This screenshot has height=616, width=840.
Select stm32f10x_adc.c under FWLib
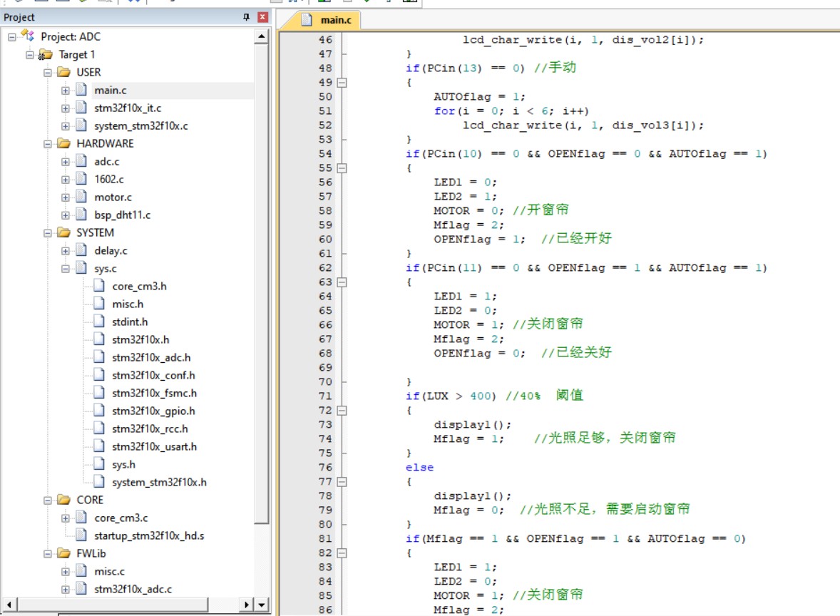click(133, 589)
